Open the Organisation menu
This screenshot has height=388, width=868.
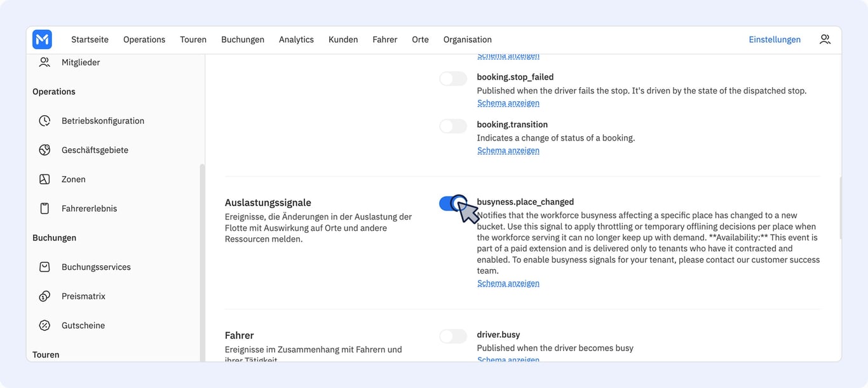click(468, 39)
